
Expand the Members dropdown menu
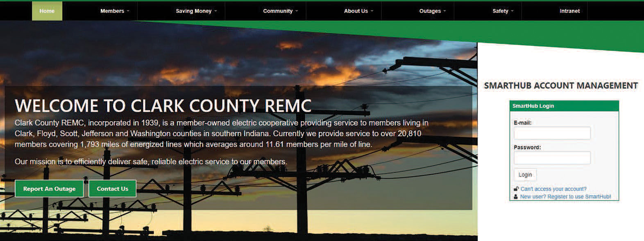coord(115,11)
